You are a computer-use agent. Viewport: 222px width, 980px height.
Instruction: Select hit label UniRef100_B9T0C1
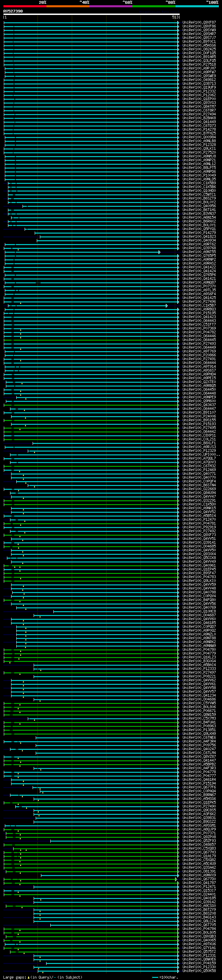point(199,41)
